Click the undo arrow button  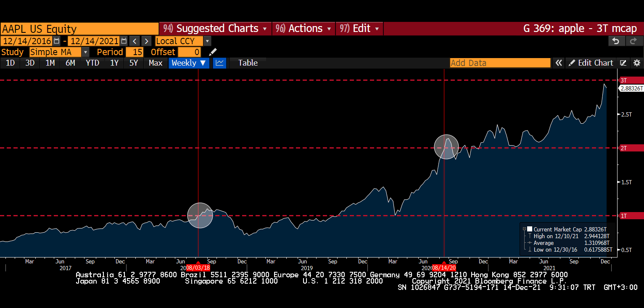coord(616,41)
